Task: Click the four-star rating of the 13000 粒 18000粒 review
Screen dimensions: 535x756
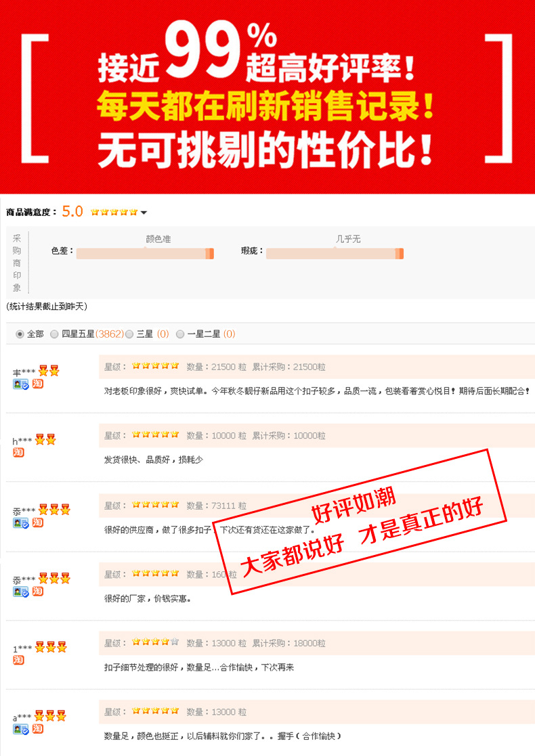Action: pyautogui.click(x=155, y=642)
